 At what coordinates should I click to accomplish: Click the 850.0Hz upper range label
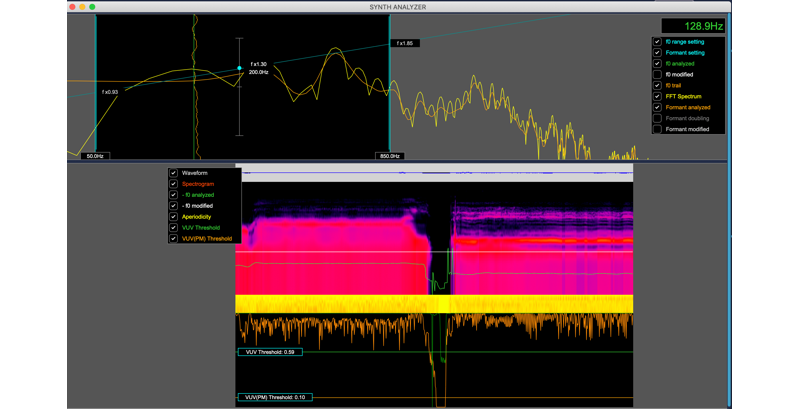(390, 156)
